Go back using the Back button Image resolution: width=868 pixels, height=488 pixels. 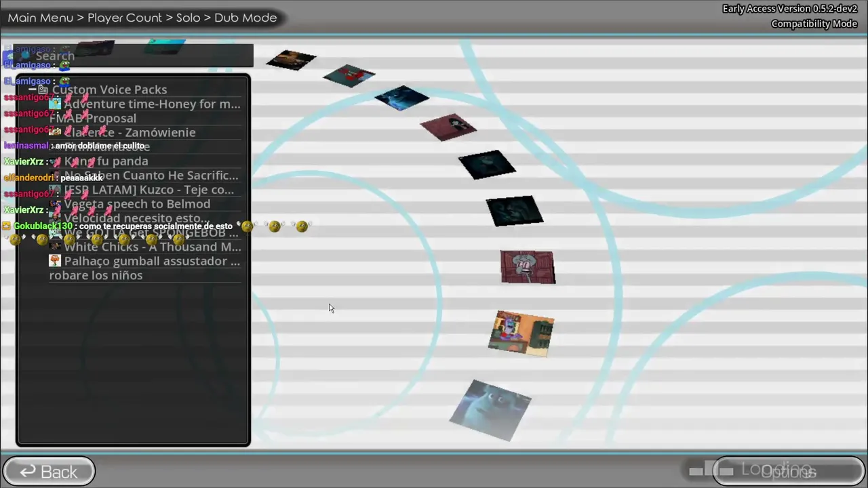tap(49, 472)
